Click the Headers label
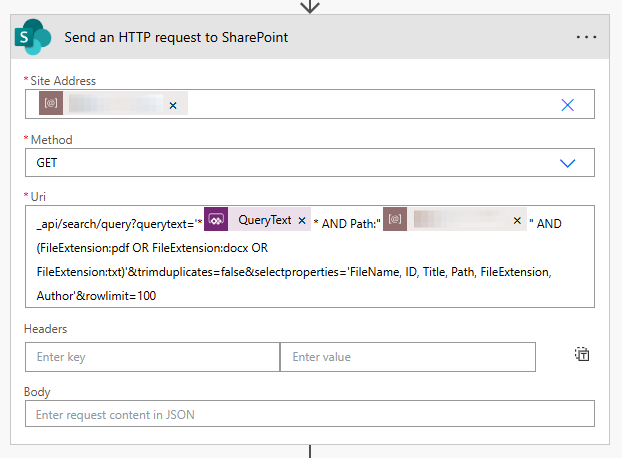 tap(45, 329)
